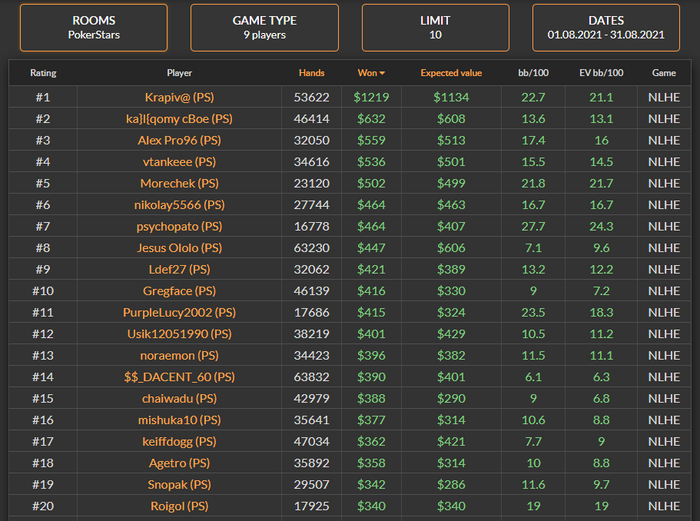The image size is (700, 521).
Task: Click the EV bb/100 column header
Action: click(x=601, y=73)
